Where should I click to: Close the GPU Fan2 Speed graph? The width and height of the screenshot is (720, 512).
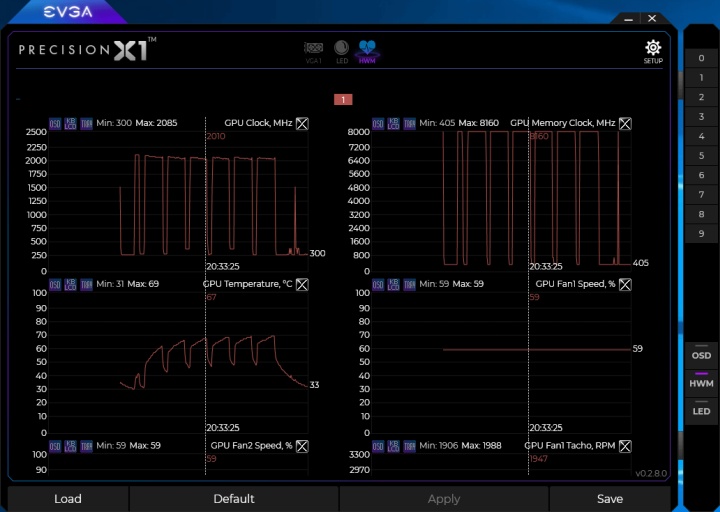[x=302, y=446]
